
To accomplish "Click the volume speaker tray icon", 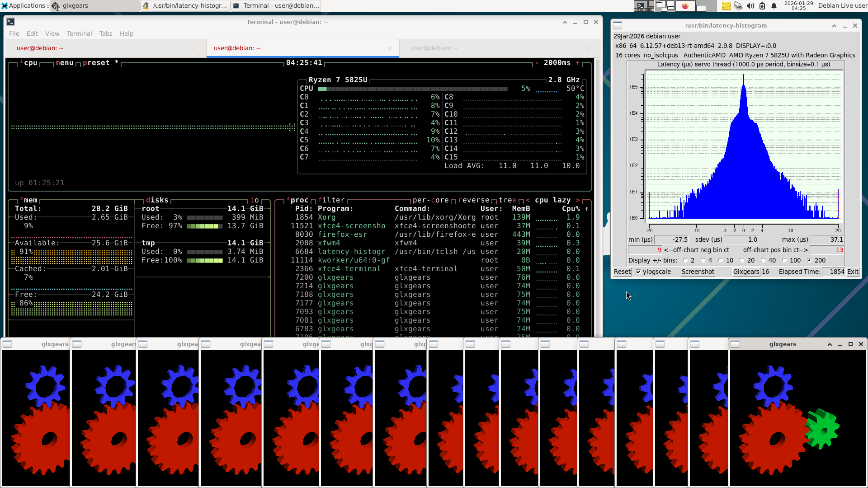I will [750, 6].
